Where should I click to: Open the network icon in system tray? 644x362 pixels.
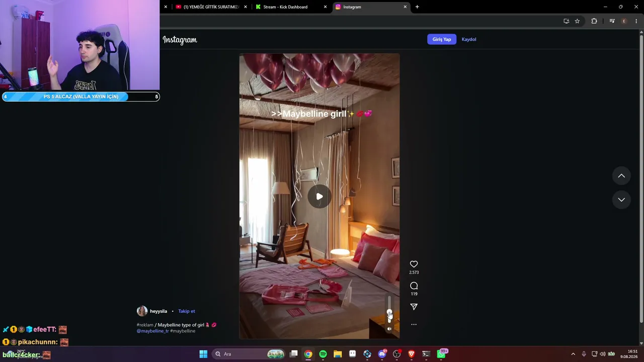coord(594,354)
